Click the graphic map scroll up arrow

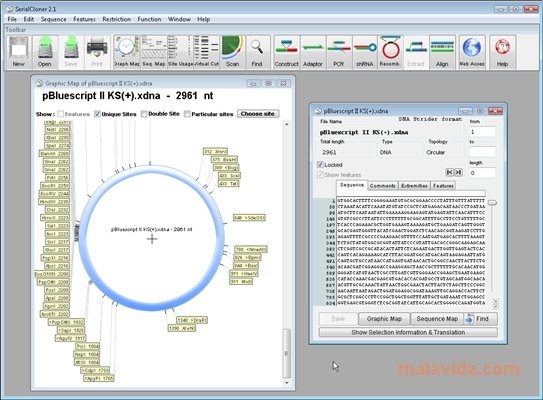coord(286,124)
